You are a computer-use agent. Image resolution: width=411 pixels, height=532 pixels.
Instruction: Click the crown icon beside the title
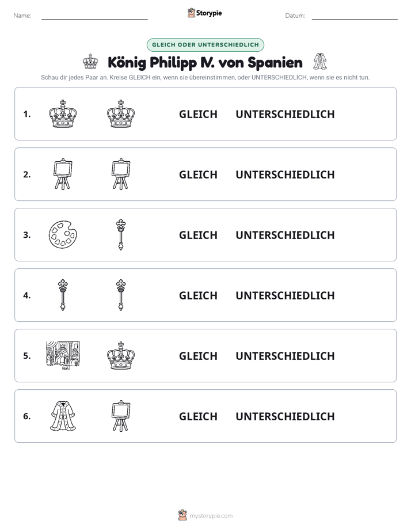tap(90, 62)
